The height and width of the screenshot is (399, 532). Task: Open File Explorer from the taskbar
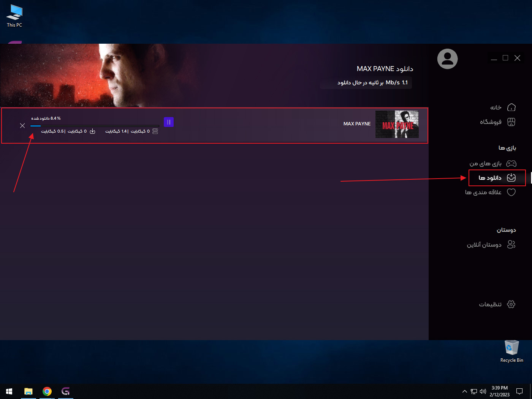coord(28,391)
